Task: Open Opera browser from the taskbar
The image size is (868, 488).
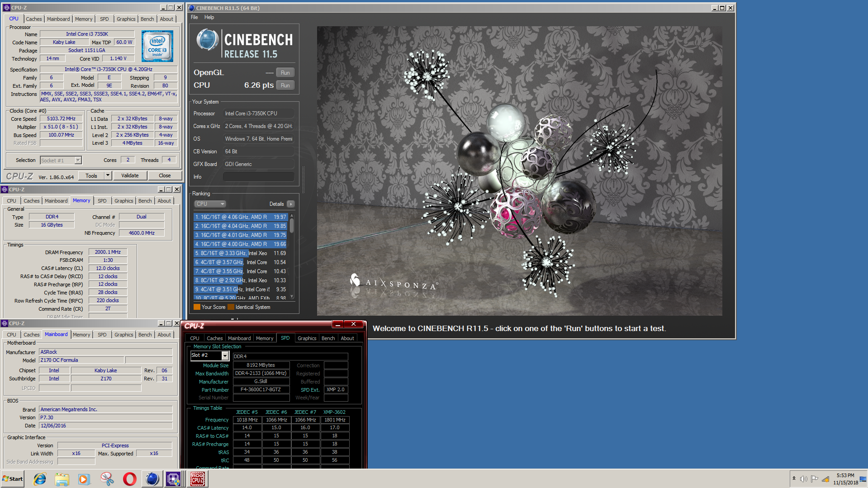Action: click(x=130, y=479)
